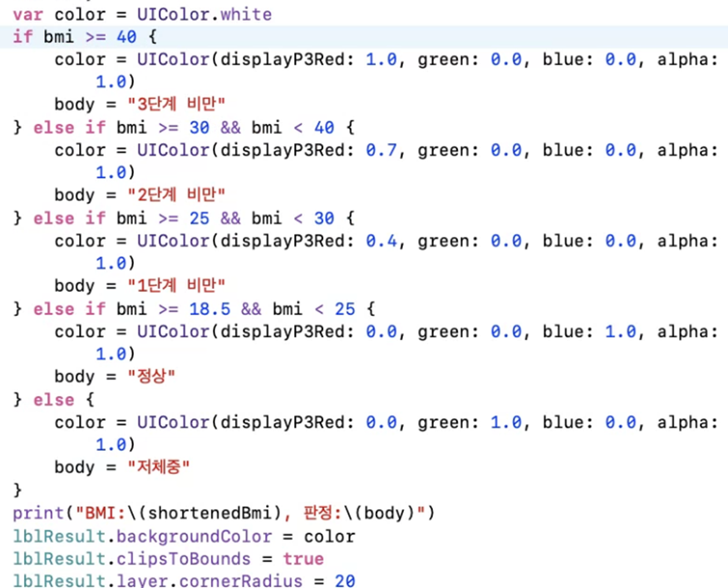Screen dimensions: 728x588
Task: Click the string "1단계 비만"
Action: [x=176, y=285]
